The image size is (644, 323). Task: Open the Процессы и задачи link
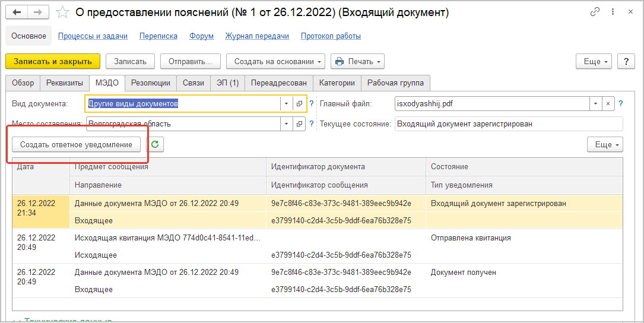pos(93,36)
